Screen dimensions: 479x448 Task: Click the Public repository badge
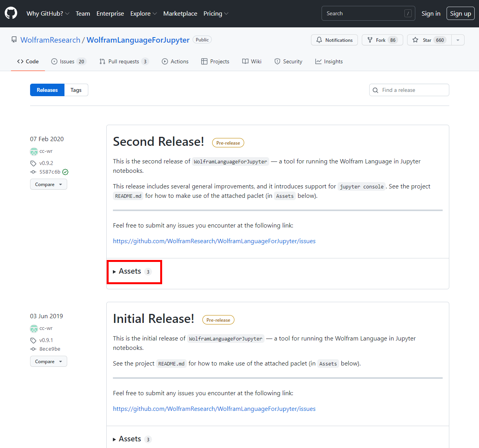(x=202, y=40)
